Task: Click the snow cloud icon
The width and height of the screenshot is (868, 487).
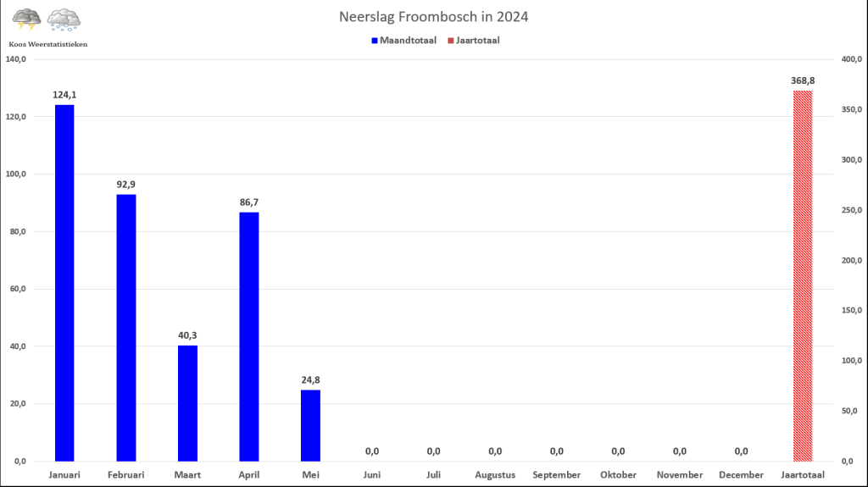Action: point(64,19)
